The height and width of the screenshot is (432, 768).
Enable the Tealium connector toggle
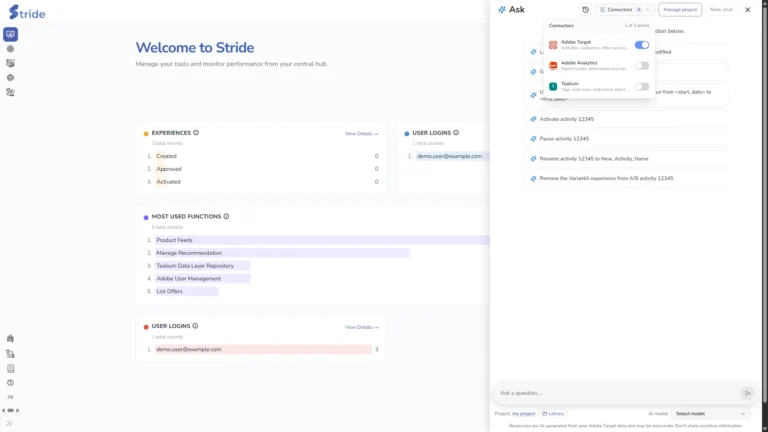pyautogui.click(x=642, y=87)
